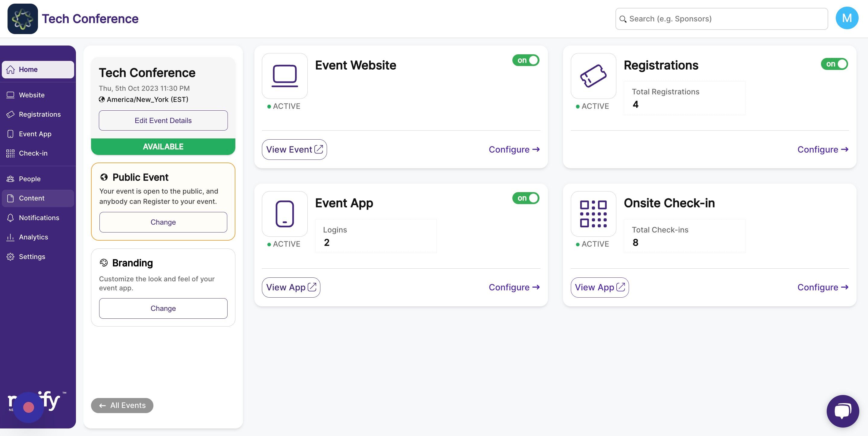Viewport: 868px width, 436px height.
Task: Open Analytics in the sidebar
Action: (x=33, y=237)
